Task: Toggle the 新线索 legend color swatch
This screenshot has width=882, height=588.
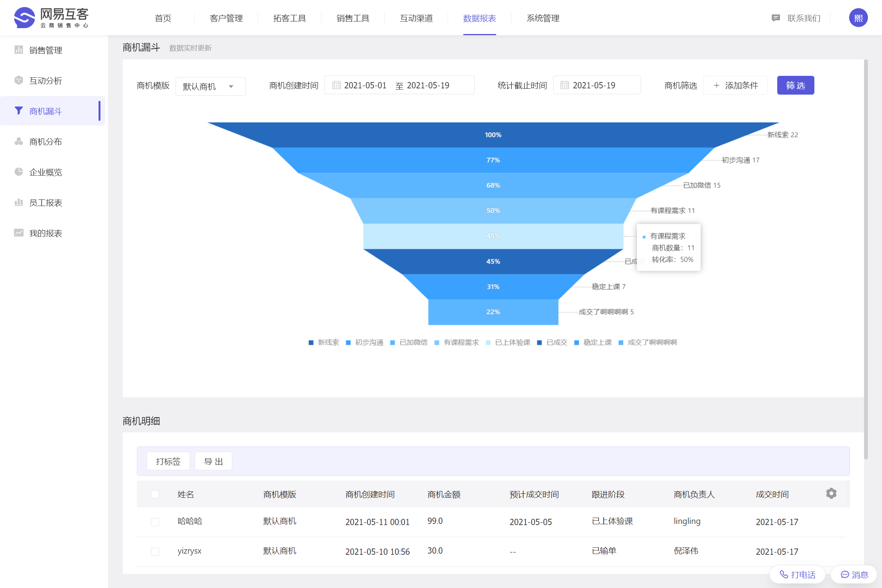Action: (x=311, y=342)
